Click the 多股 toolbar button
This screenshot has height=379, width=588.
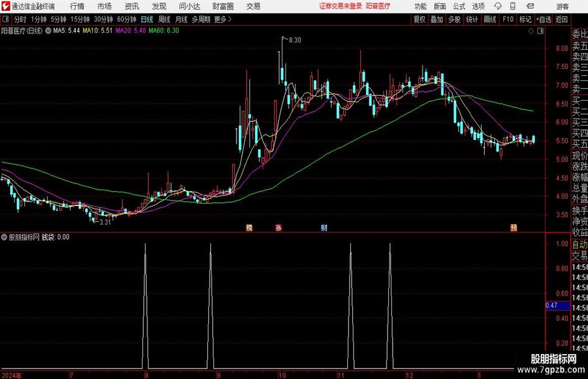[x=454, y=19]
